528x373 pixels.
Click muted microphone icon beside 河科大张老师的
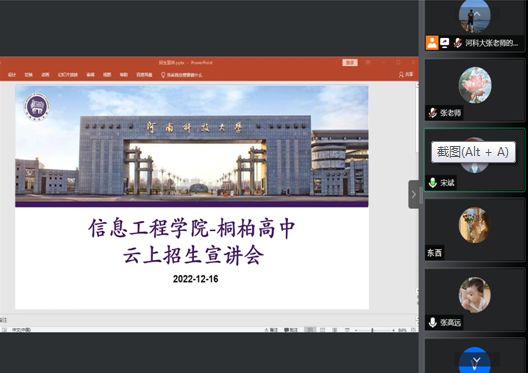click(x=457, y=43)
